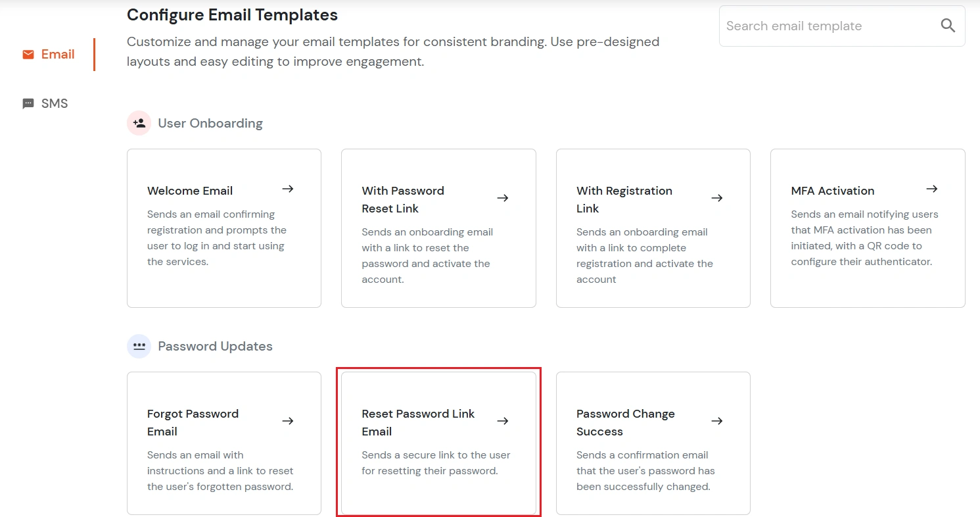Click the search magnifier icon
Screen dimensions: 980x517
(x=948, y=25)
